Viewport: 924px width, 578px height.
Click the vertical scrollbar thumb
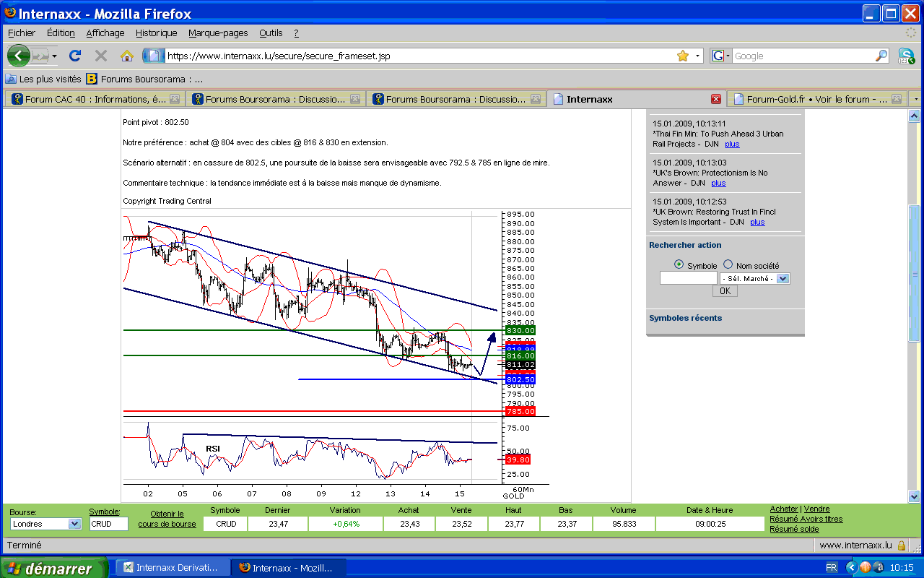[x=914, y=275]
